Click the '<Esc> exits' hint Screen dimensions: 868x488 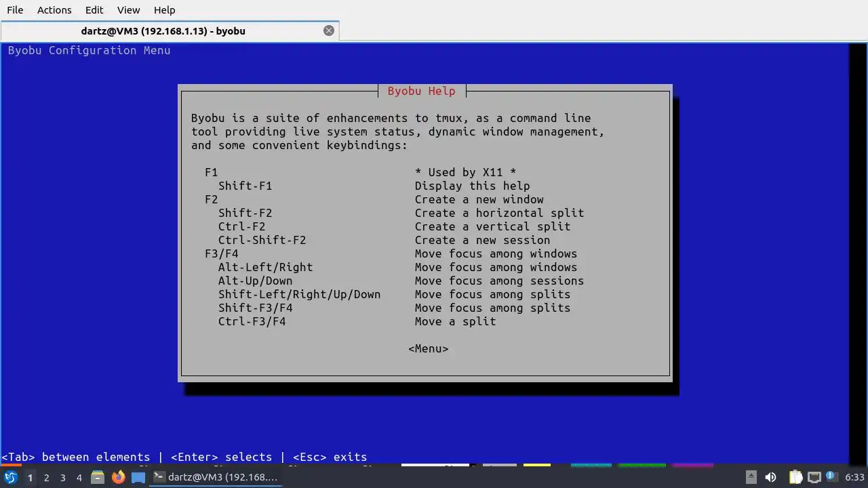(x=330, y=457)
